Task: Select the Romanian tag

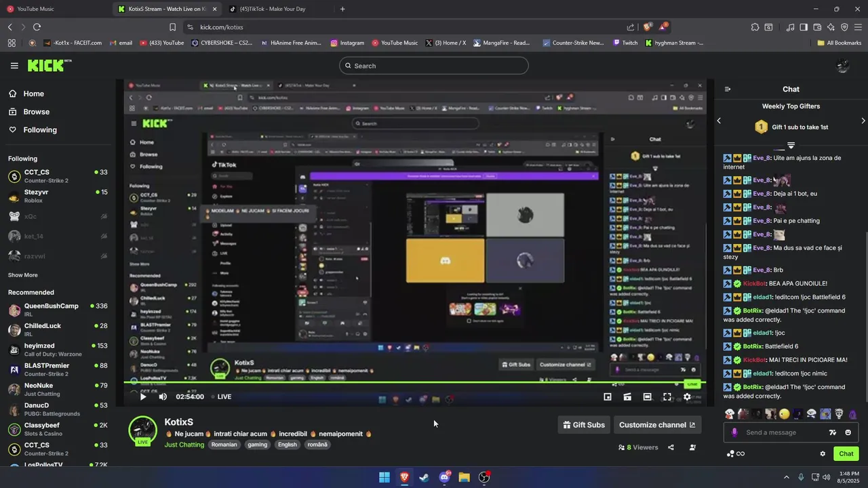Action: (224, 445)
